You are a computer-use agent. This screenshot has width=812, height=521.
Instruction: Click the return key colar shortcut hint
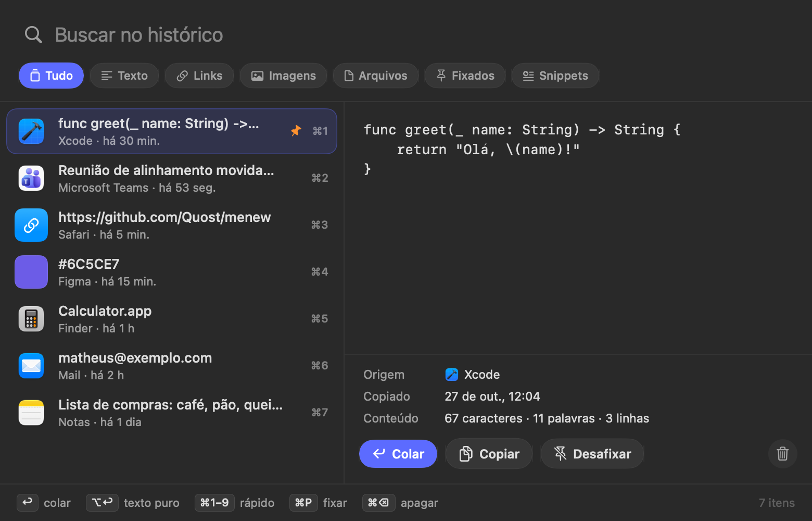tap(28, 503)
